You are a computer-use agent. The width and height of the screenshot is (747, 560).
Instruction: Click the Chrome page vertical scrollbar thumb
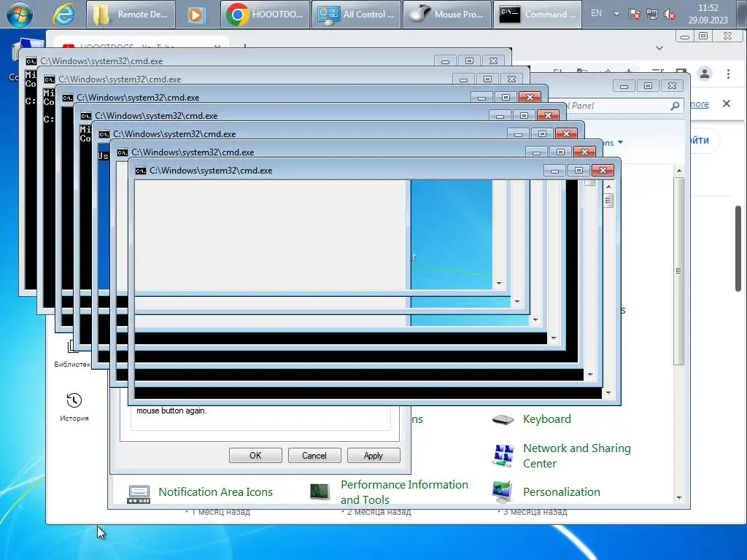738,248
